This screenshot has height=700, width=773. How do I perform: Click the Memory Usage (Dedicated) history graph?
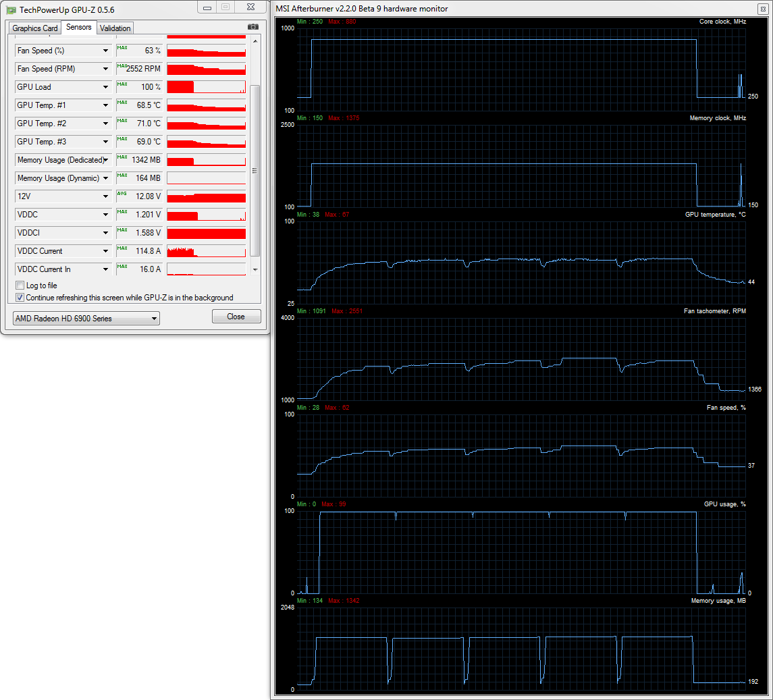click(x=207, y=160)
